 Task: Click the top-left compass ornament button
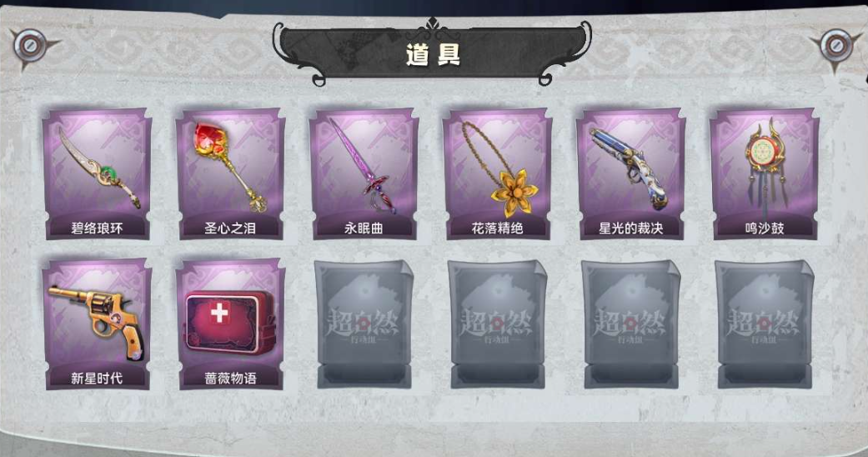tap(31, 46)
